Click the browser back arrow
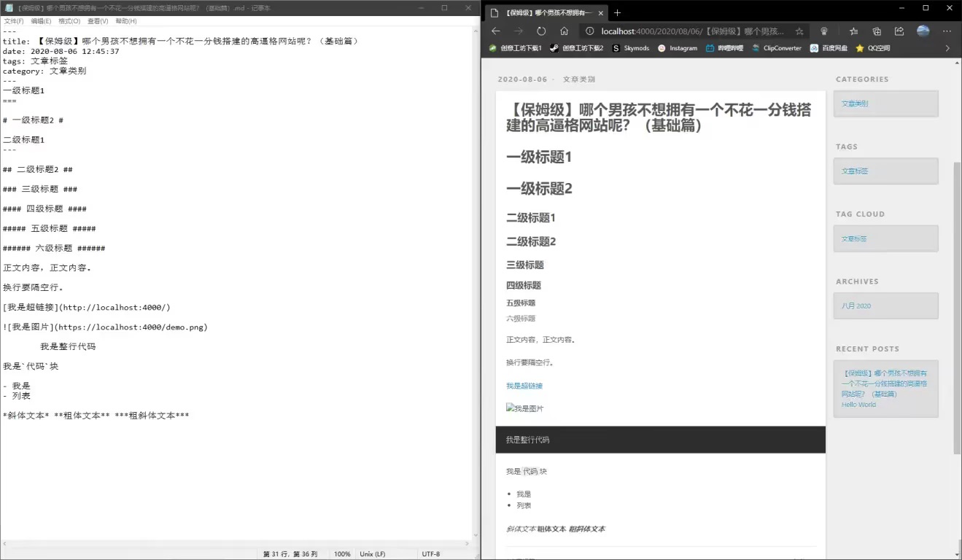Viewport: 962px width, 560px height. click(x=496, y=31)
